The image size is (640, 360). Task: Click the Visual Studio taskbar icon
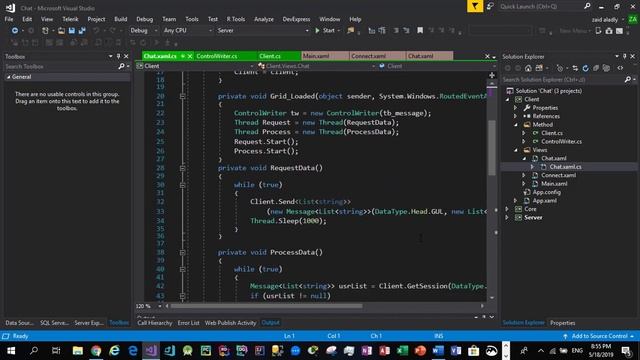coord(151,351)
